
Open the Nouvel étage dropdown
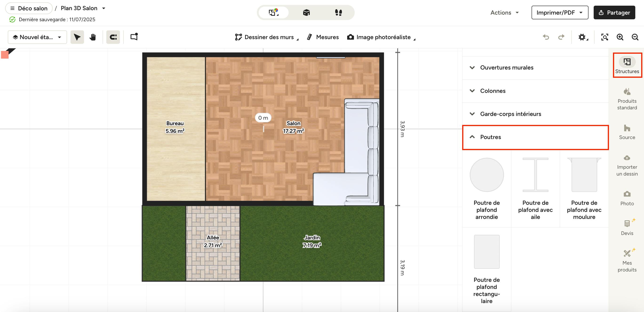(x=37, y=37)
